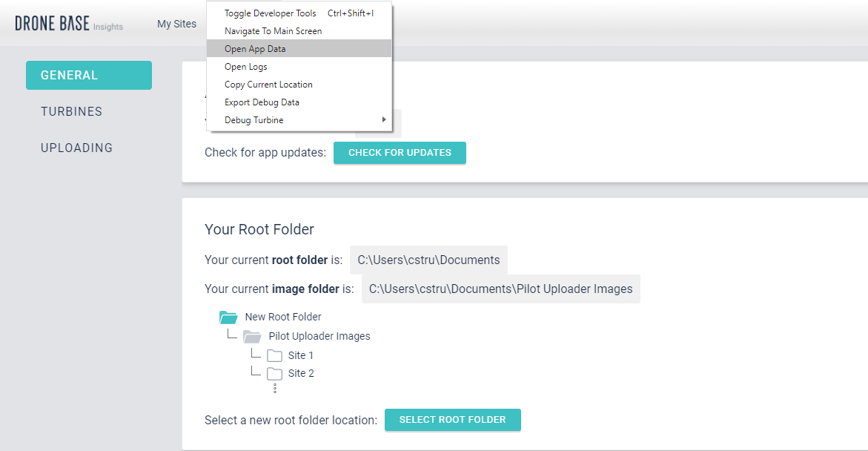Choose Open Logs from the menu

coord(299,67)
